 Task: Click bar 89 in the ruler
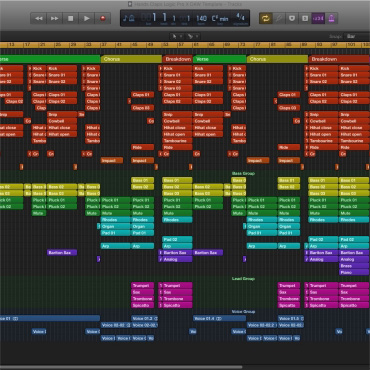[304, 45]
